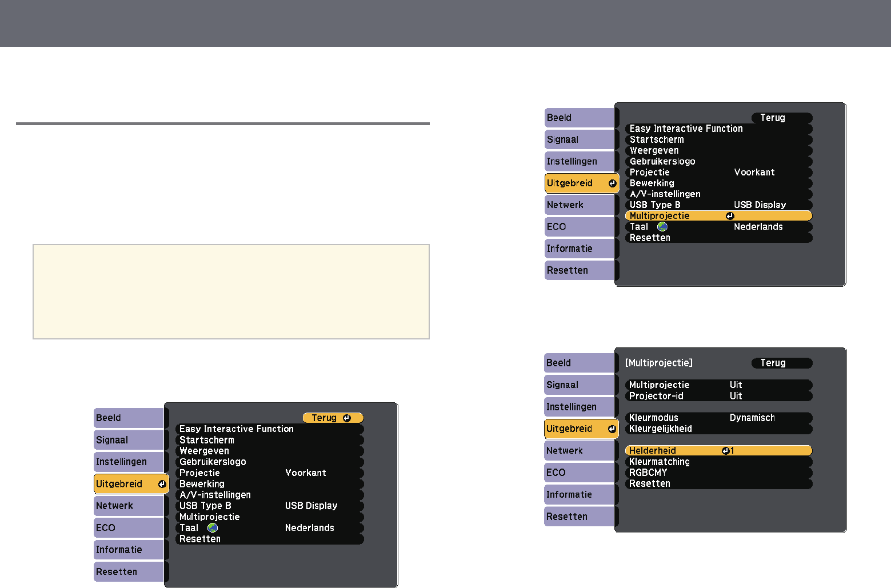Viewport: 891px width, 588px height.
Task: Click the Dynamisch value next to Kleurmodus
Action: click(x=752, y=418)
